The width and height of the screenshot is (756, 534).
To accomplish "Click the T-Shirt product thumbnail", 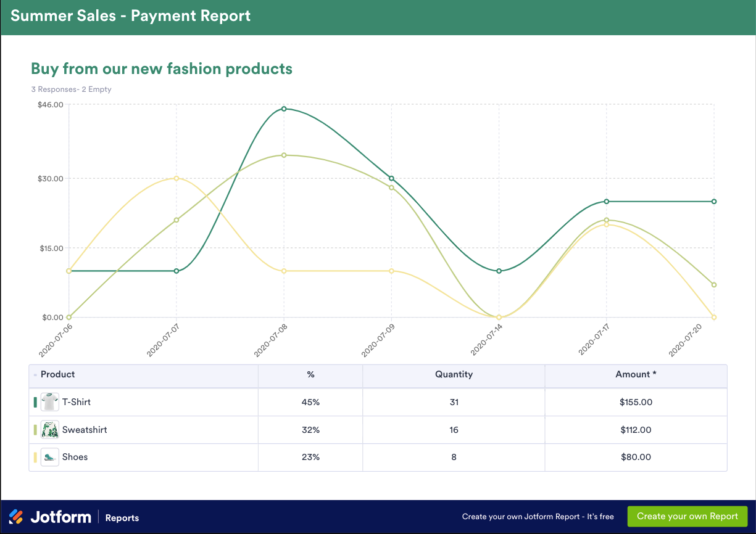I will [49, 402].
